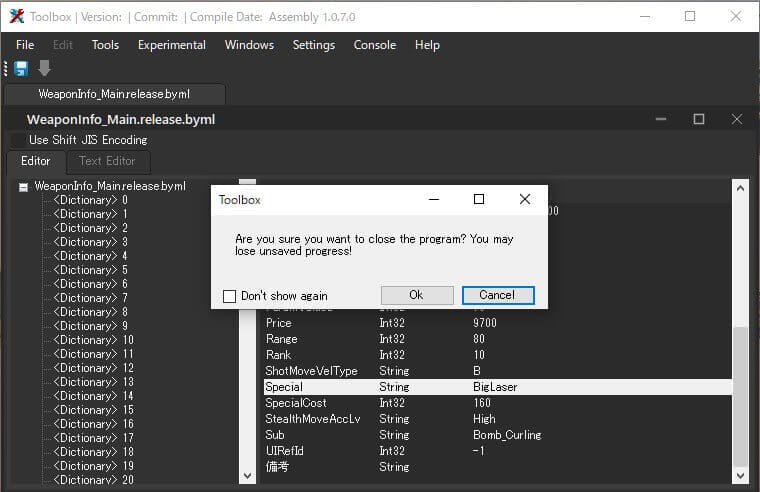The height and width of the screenshot is (492, 760).
Task: Maximize the Toolbox confirmation dialog
Action: pyautogui.click(x=479, y=199)
